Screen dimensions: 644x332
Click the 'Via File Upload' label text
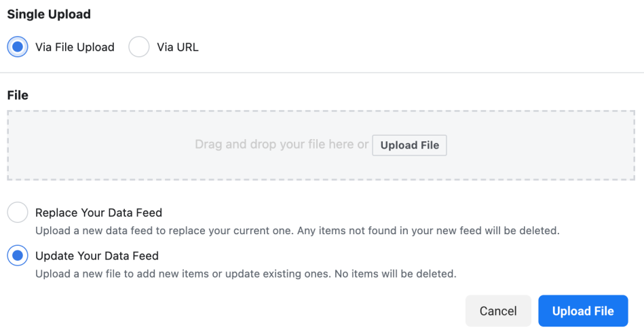point(75,48)
